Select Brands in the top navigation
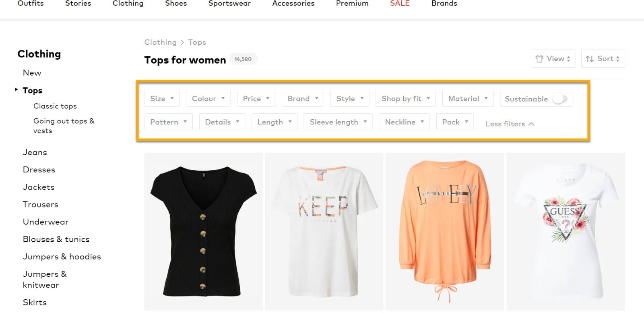644x313 pixels. [444, 4]
